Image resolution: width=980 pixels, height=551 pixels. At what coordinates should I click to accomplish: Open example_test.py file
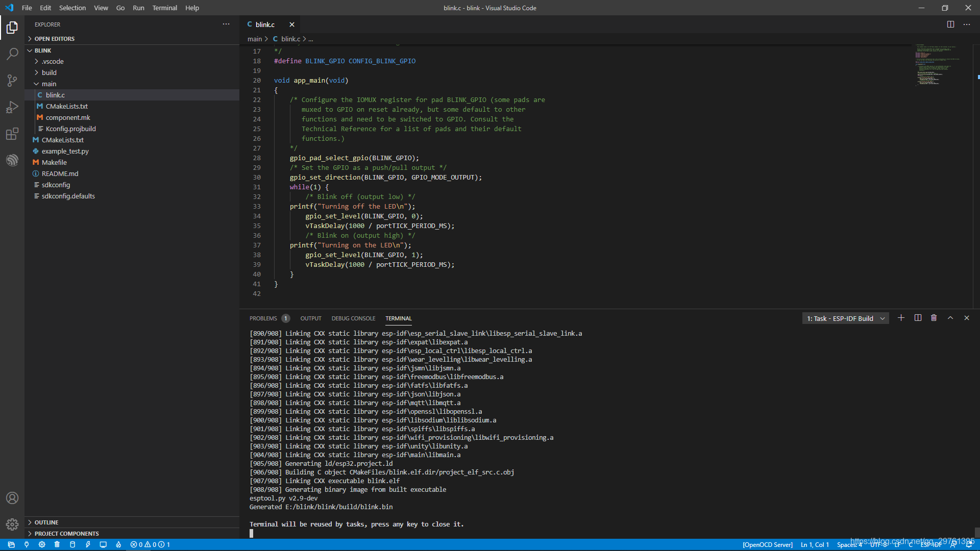pos(132,151)
